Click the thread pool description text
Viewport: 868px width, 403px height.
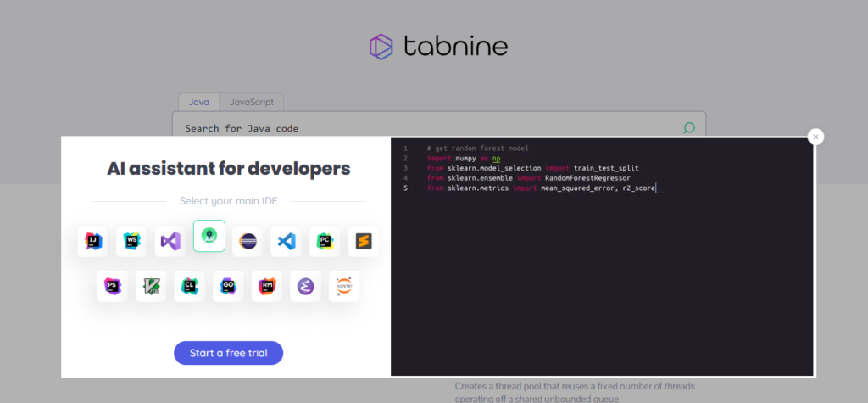(x=575, y=392)
